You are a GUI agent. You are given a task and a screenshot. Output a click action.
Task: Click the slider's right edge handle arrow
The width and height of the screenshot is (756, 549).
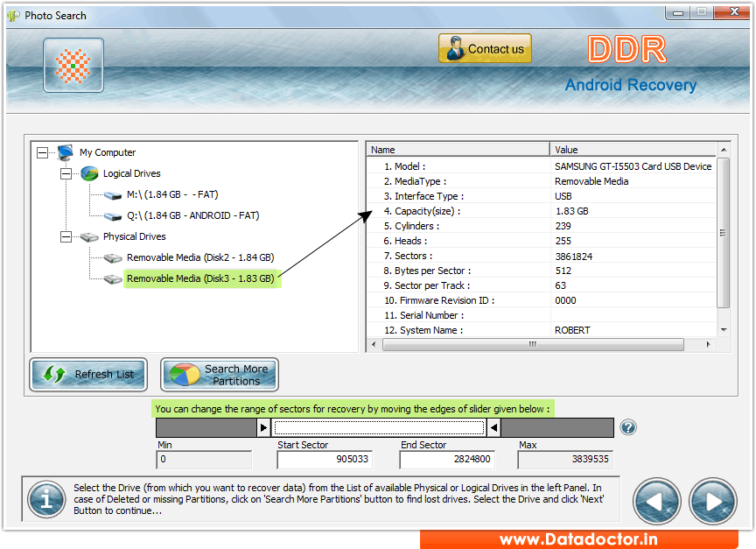tap(493, 428)
